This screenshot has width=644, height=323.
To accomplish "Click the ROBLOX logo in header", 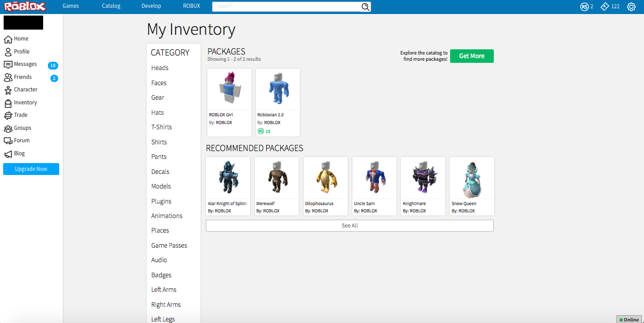I will (25, 6).
